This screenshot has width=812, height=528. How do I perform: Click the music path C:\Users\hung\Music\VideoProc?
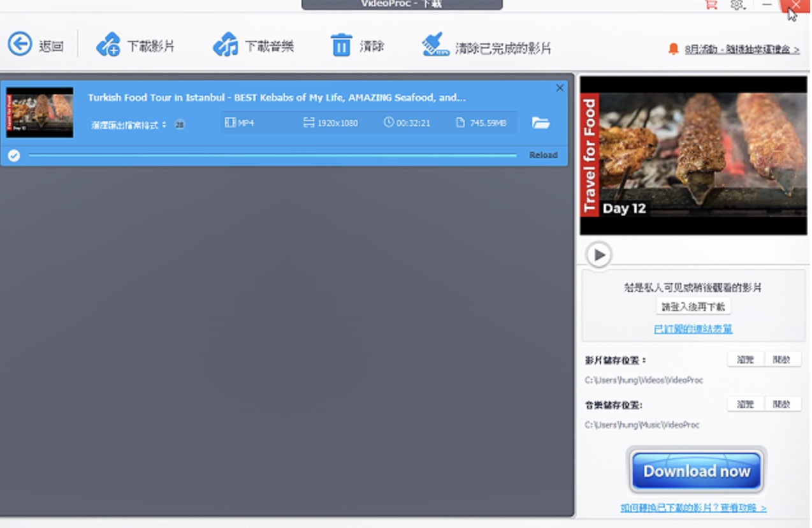(642, 425)
